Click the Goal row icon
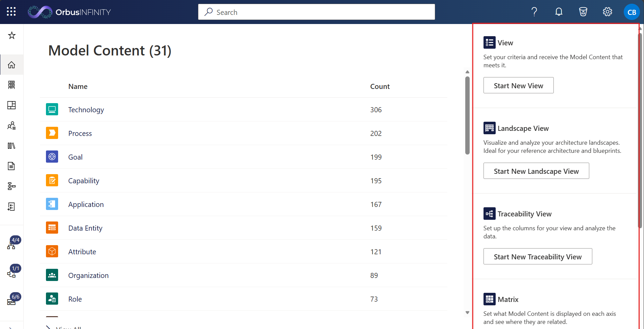Image resolution: width=644 pixels, height=329 pixels. [x=52, y=157]
